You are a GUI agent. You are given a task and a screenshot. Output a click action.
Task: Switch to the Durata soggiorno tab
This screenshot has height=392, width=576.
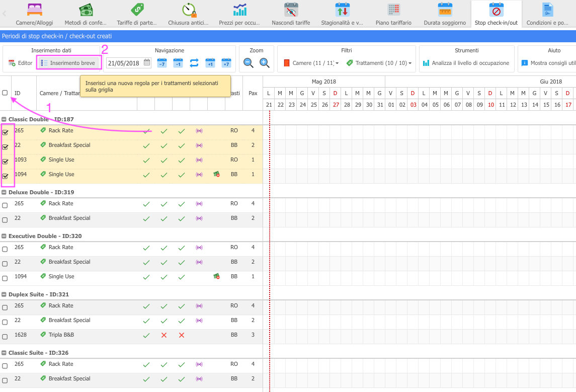point(445,14)
